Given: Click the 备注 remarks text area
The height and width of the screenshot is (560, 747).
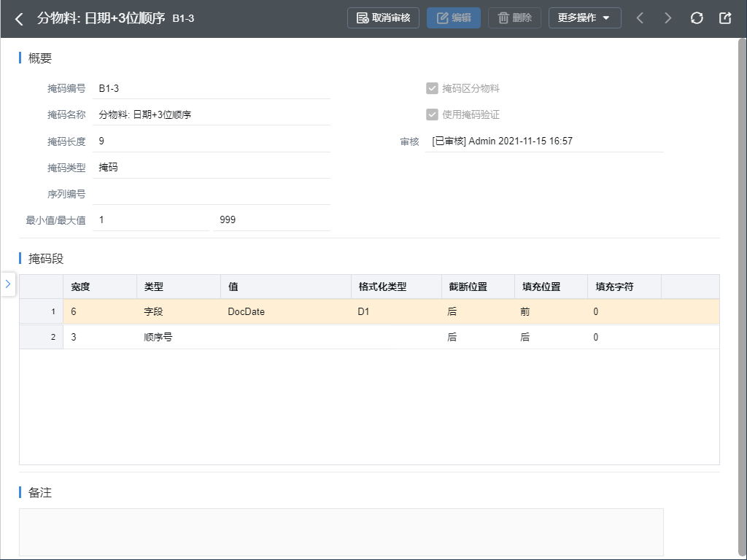Looking at the screenshot, I should click(341, 532).
